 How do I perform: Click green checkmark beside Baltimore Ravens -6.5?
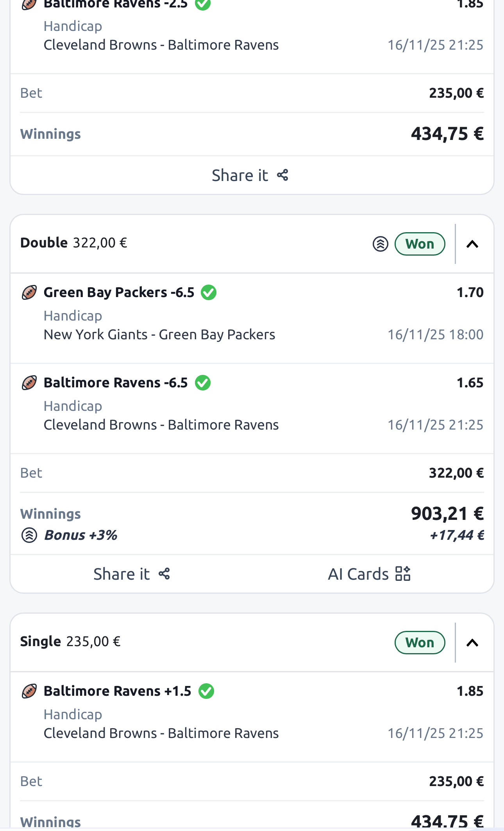pyautogui.click(x=203, y=383)
